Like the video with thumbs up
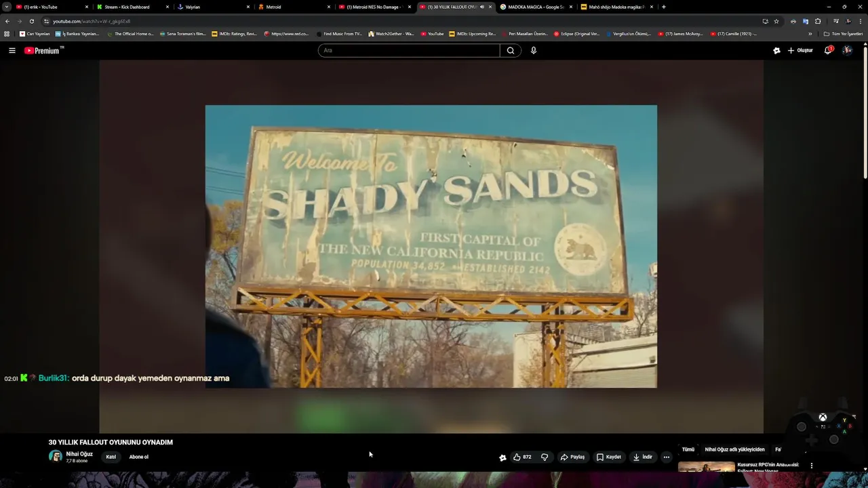Image resolution: width=868 pixels, height=488 pixels. click(522, 457)
